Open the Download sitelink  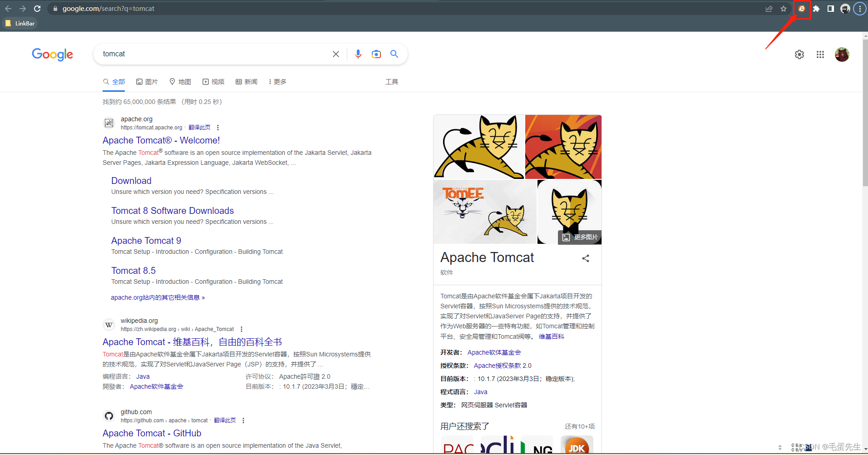(x=131, y=181)
